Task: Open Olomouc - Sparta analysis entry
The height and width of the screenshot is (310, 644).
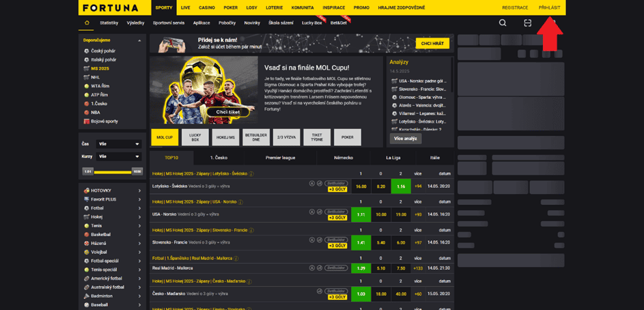Action: tap(419, 98)
